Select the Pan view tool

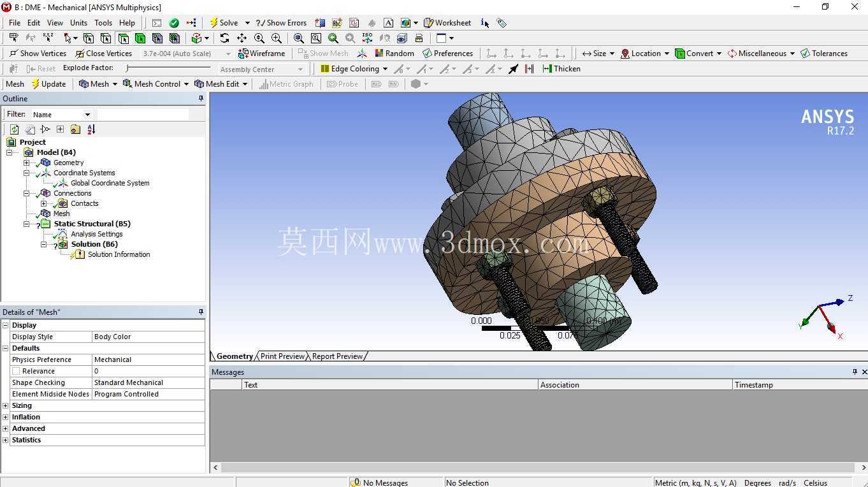242,38
